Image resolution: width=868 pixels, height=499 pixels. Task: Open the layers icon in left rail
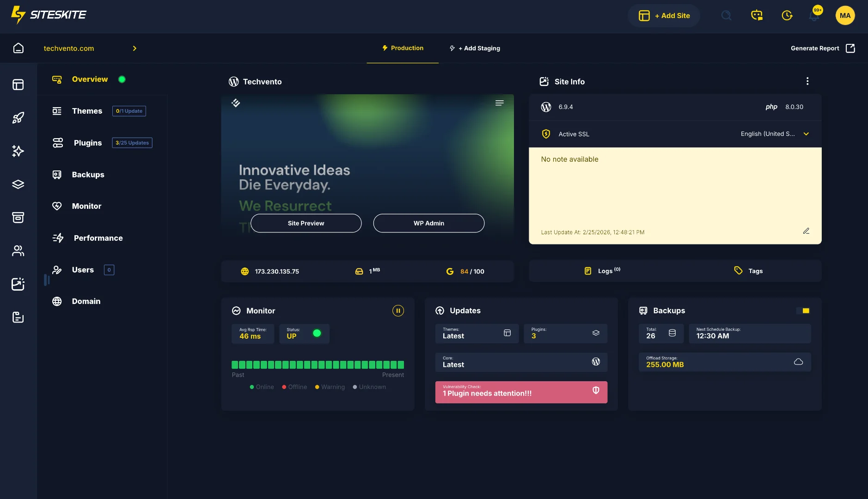pos(18,184)
